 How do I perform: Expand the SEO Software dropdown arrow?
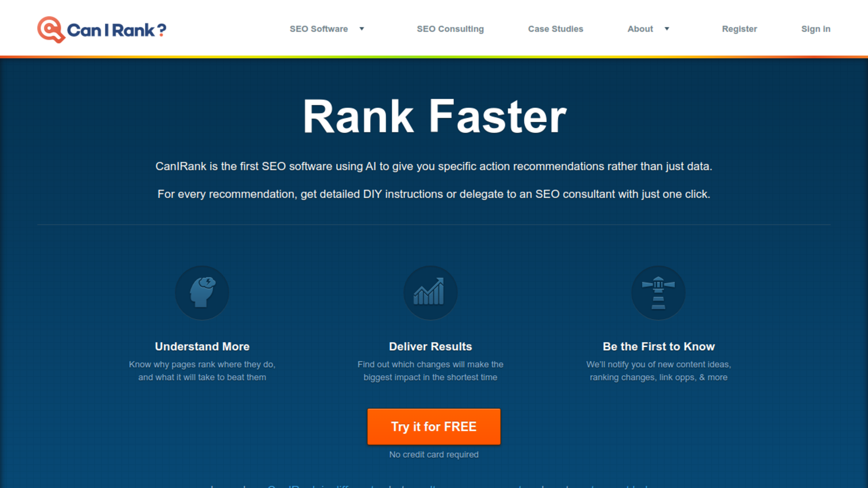tap(362, 29)
